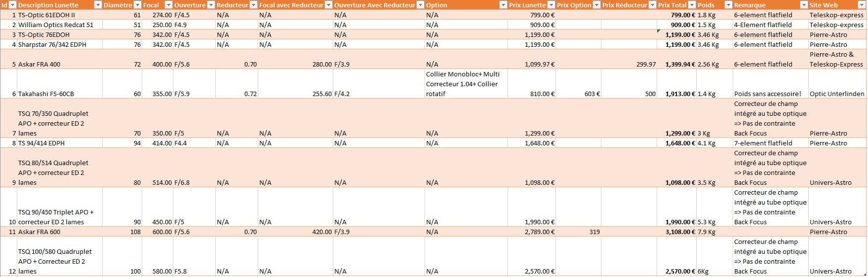
Task: Open the Focal avec Reducteur filter dropdown
Action: tap(328, 5)
